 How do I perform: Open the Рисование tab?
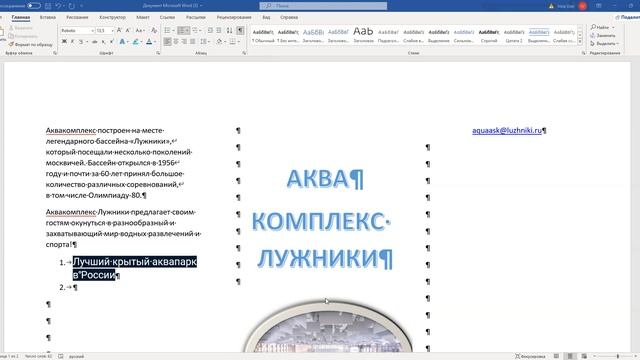77,18
